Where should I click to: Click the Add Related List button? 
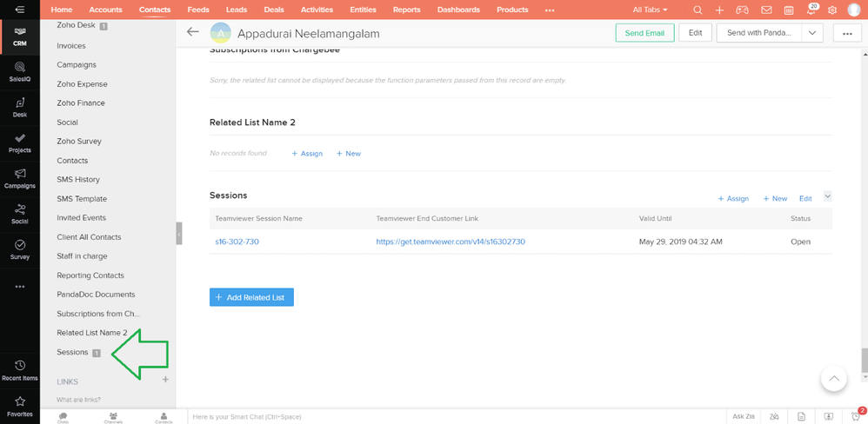click(251, 297)
